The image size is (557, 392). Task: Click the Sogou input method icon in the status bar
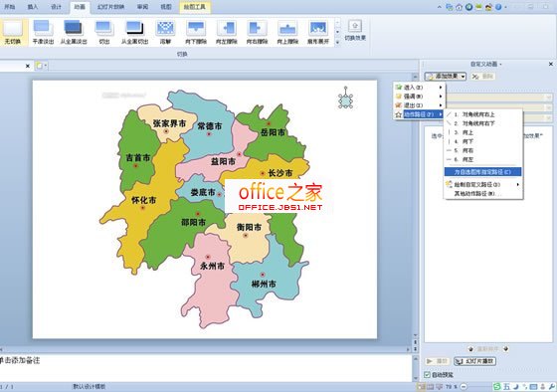(x=497, y=386)
